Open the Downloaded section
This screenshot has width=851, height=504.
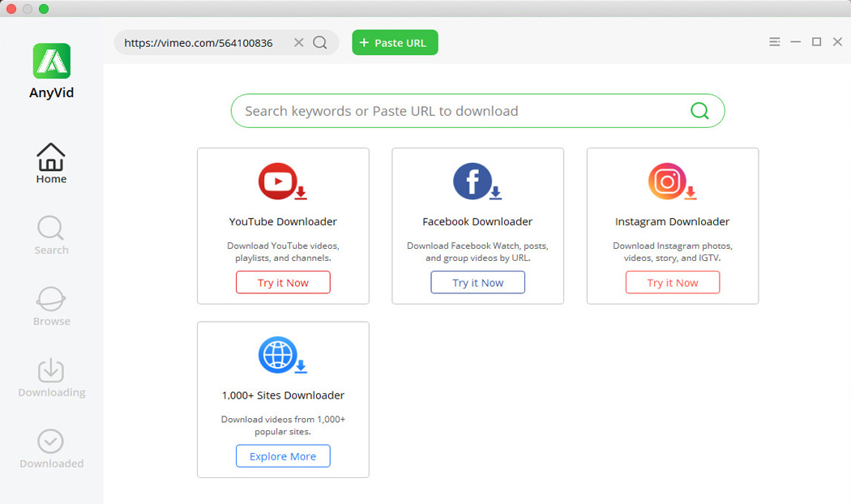(52, 449)
